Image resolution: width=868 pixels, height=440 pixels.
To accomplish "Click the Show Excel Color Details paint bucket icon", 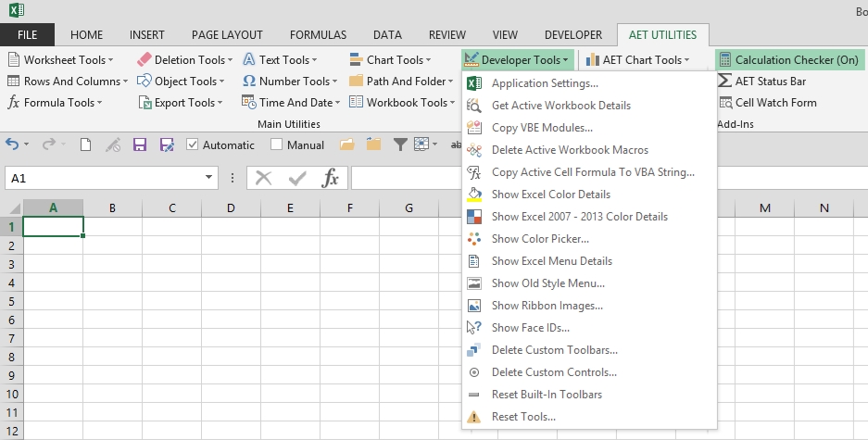I will 474,195.
